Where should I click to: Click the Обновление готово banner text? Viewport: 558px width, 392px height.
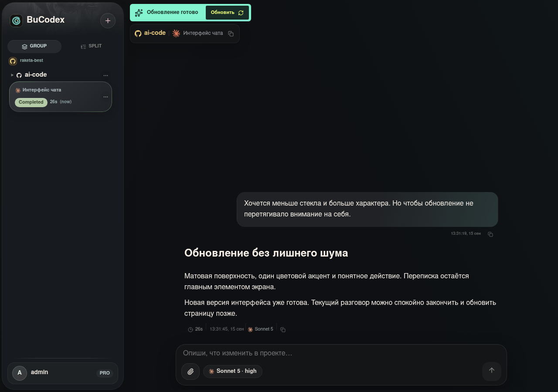[172, 12]
